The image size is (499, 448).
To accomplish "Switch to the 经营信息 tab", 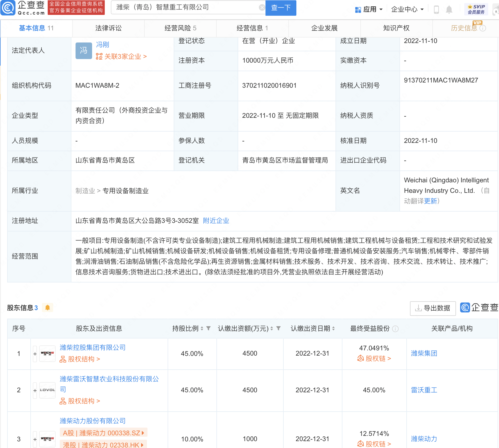I will [x=252, y=28].
